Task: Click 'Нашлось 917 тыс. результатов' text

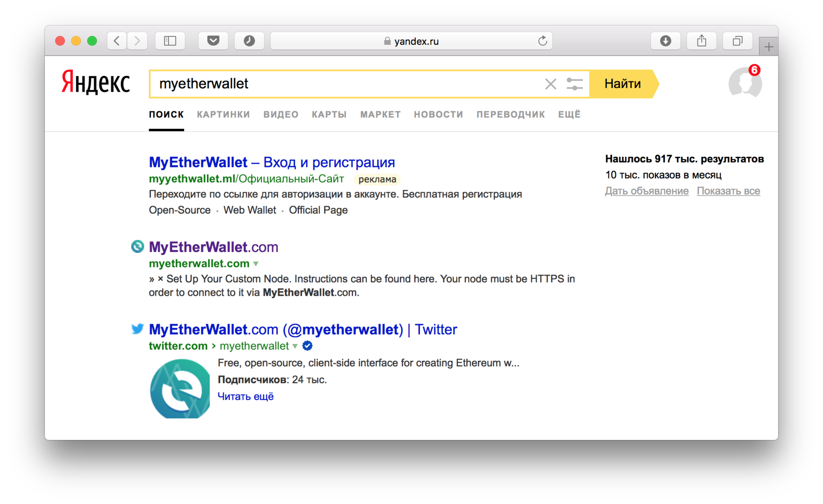Action: (x=685, y=159)
